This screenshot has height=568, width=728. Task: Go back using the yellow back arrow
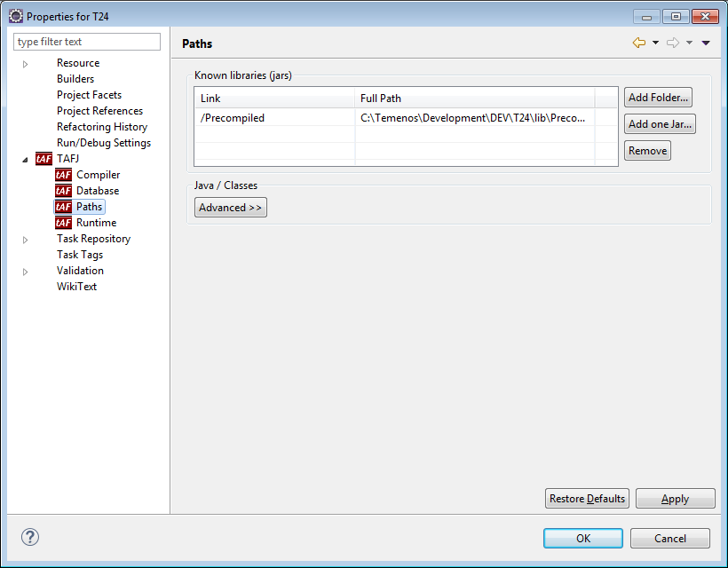pos(638,43)
